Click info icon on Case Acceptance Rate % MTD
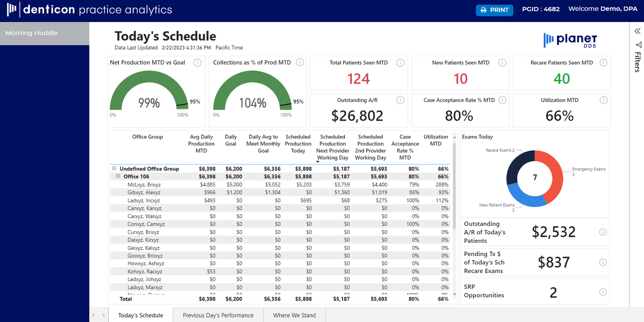Screen dimensions: 644x322 click(x=502, y=100)
